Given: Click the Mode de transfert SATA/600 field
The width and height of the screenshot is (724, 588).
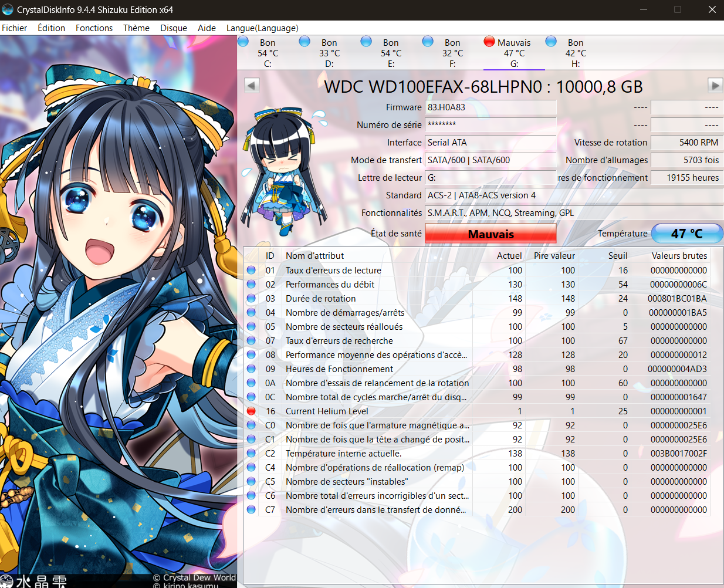Looking at the screenshot, I should [x=490, y=160].
